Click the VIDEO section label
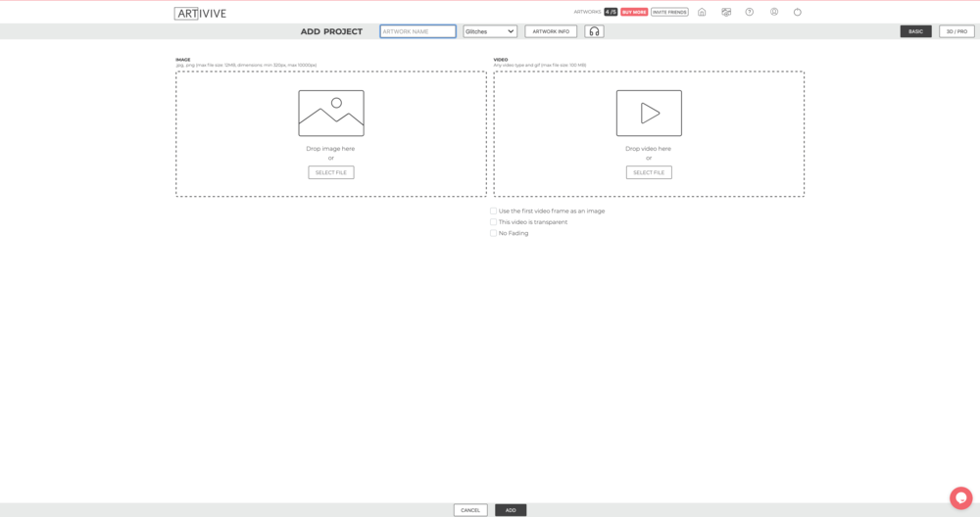 tap(501, 60)
